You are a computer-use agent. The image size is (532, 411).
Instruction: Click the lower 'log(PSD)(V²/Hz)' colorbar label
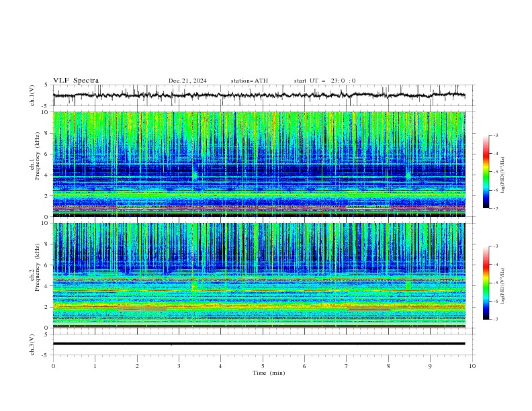503,286
